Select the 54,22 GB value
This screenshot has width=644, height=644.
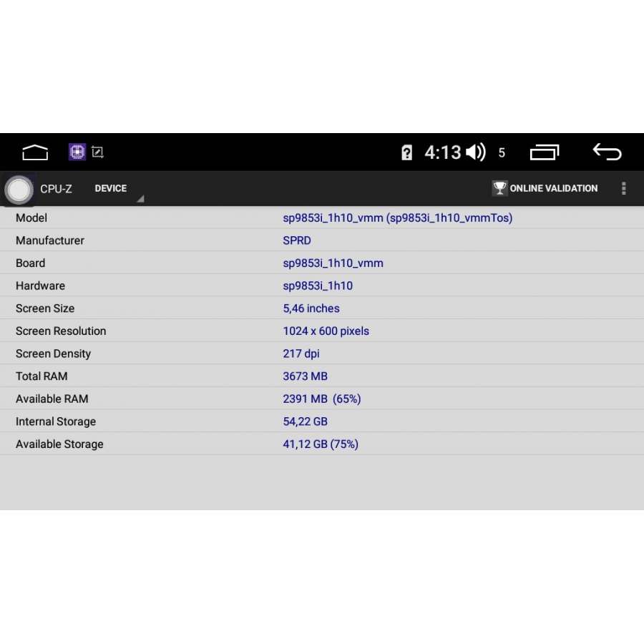point(305,421)
